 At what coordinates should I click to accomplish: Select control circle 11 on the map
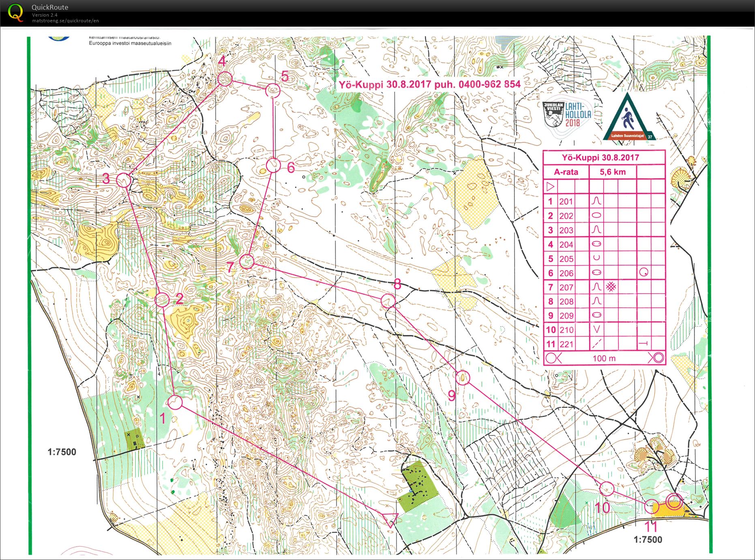651,507
